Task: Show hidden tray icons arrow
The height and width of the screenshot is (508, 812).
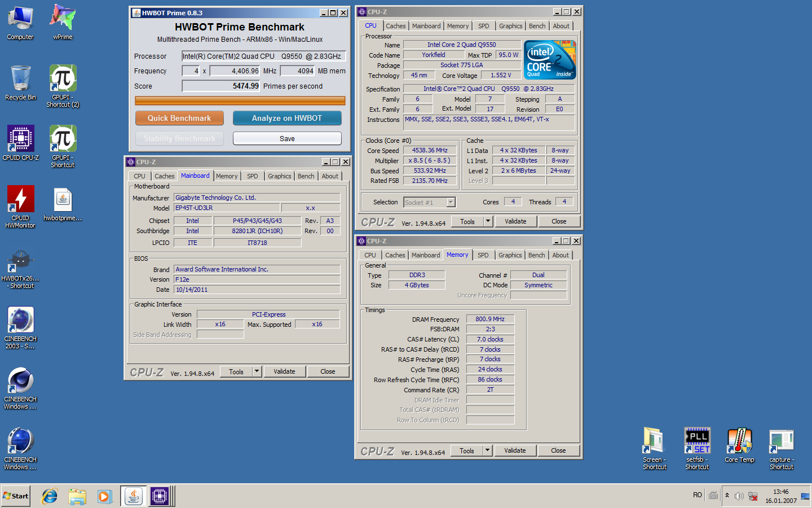Action: 727,496
